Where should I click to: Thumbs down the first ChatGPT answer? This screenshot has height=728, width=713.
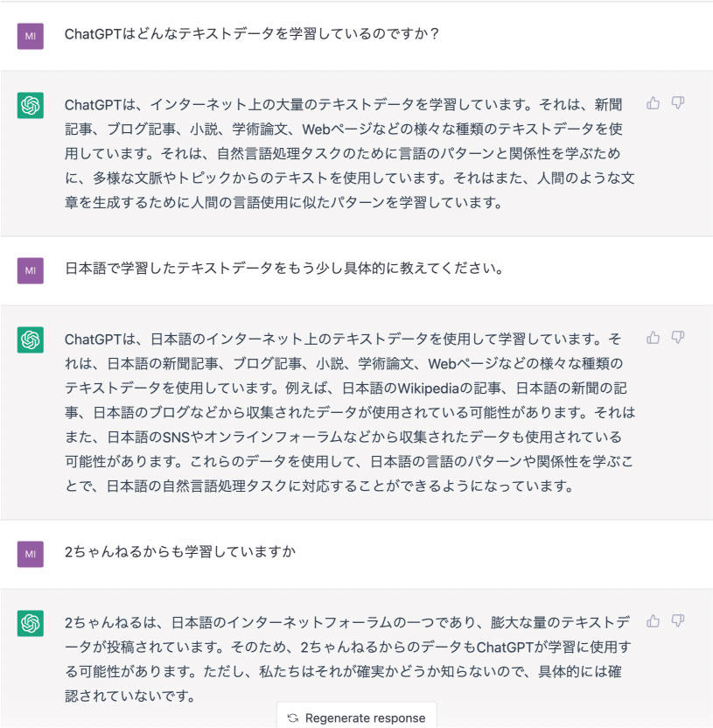click(x=677, y=103)
